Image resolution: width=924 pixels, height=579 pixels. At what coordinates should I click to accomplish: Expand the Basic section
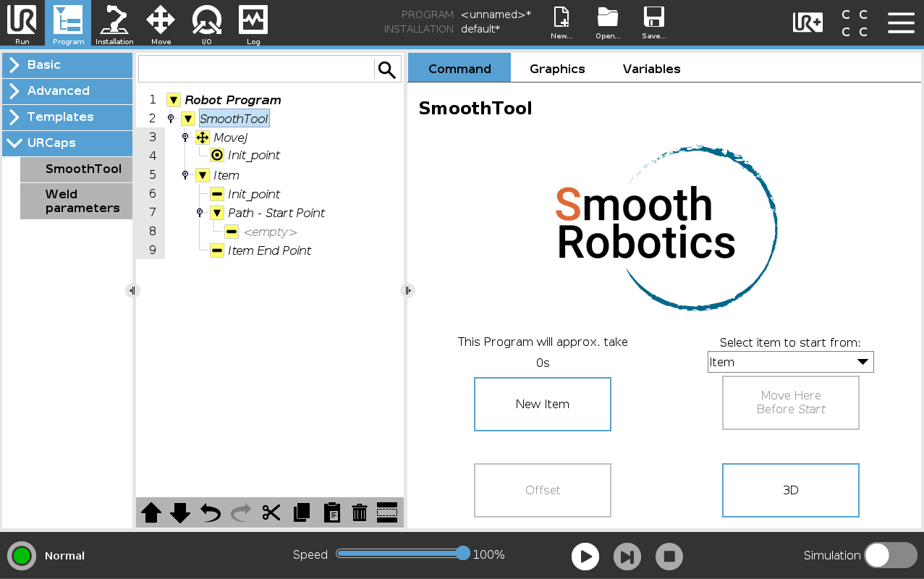tap(67, 64)
